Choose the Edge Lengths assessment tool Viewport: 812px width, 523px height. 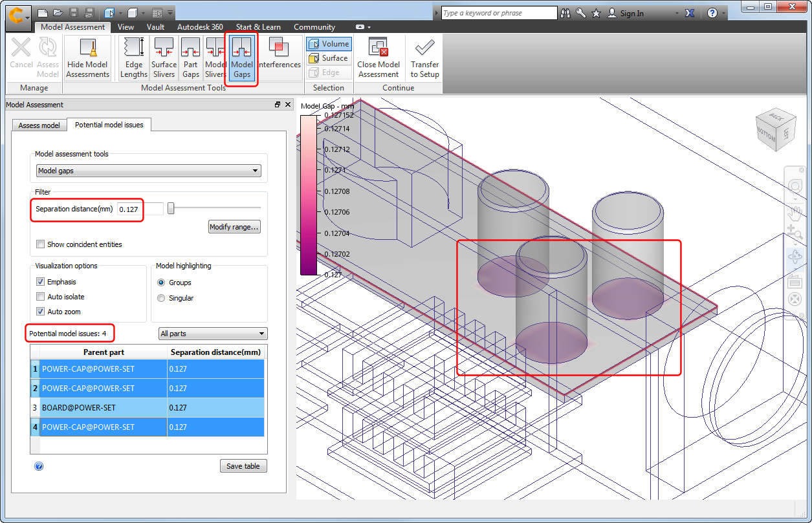point(134,58)
